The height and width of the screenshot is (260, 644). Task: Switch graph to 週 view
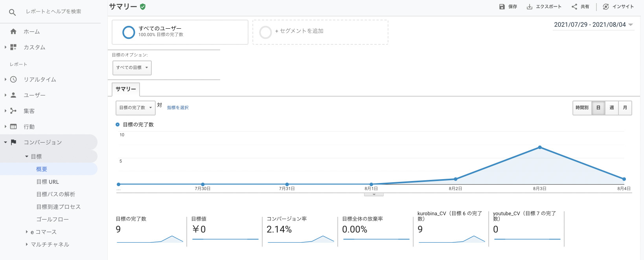611,108
